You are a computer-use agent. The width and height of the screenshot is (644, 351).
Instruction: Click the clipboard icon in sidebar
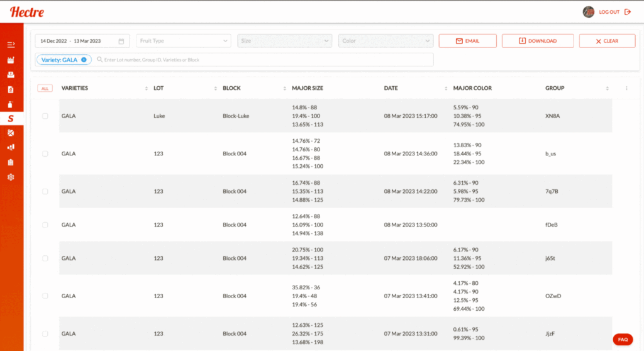tap(11, 162)
